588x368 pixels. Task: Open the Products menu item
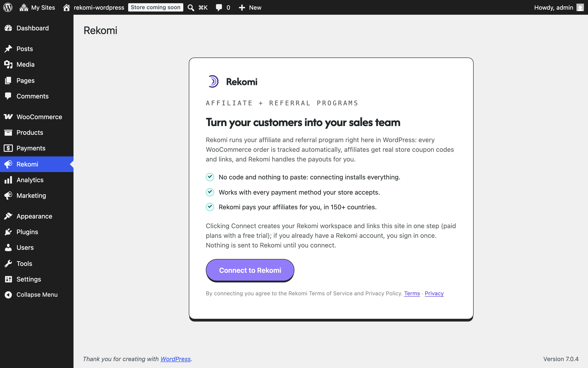pos(37,132)
